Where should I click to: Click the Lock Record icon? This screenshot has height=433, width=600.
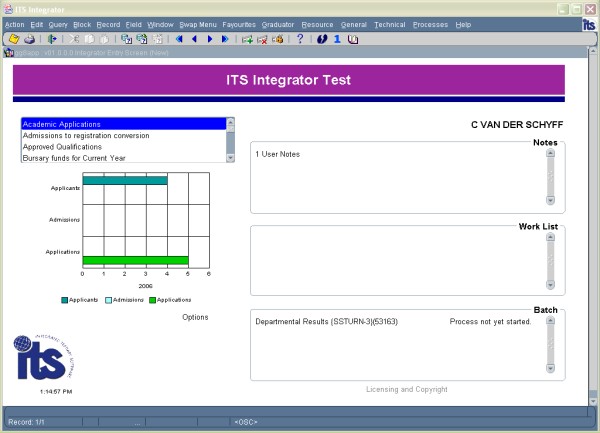click(x=278, y=39)
